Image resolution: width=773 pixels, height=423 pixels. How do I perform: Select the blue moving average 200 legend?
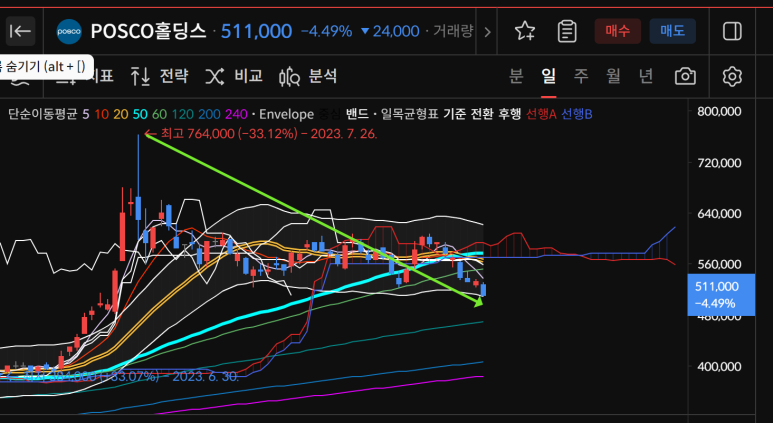coord(210,114)
